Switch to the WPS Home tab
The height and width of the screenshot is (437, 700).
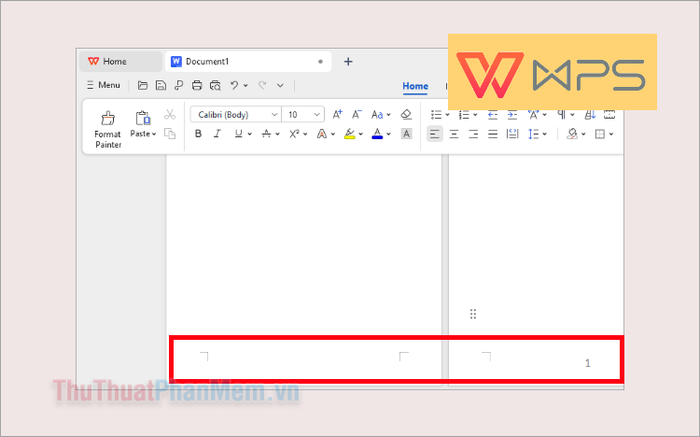121,62
